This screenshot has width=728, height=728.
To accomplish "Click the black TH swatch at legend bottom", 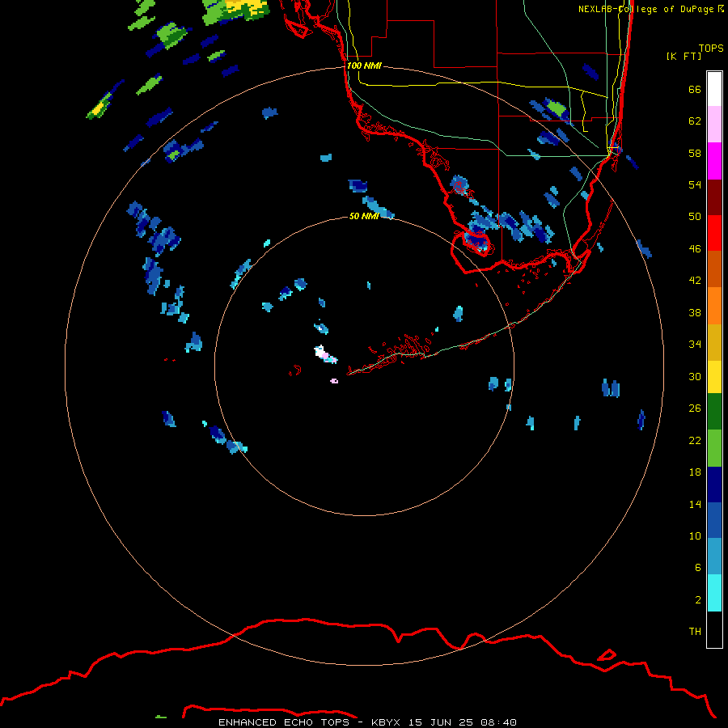I will pos(714,629).
